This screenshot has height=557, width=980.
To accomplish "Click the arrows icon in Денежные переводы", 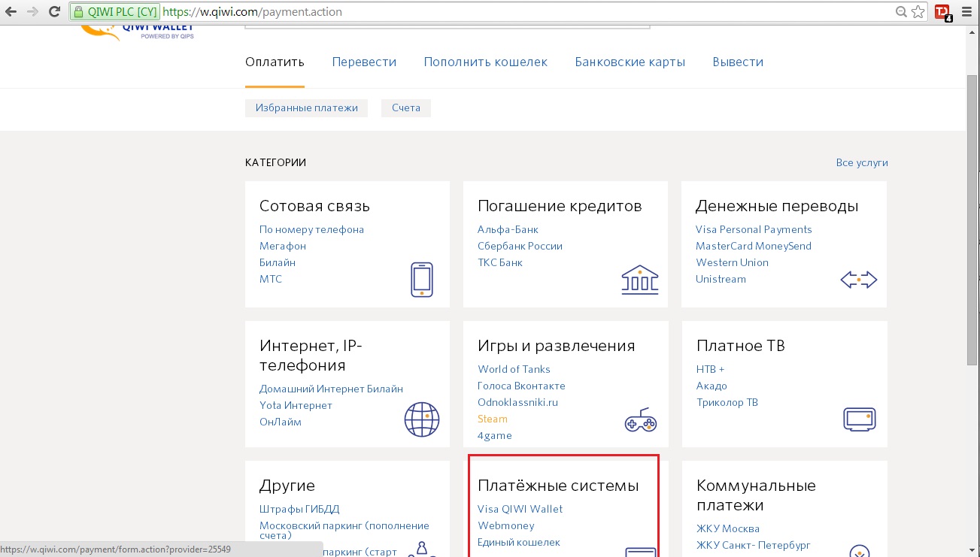I will point(859,280).
